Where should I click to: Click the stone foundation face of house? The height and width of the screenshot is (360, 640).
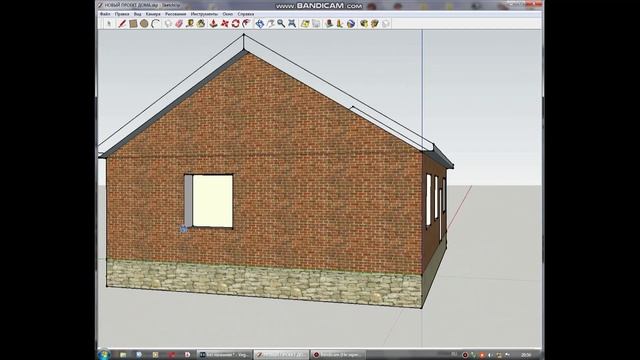[x=264, y=283]
